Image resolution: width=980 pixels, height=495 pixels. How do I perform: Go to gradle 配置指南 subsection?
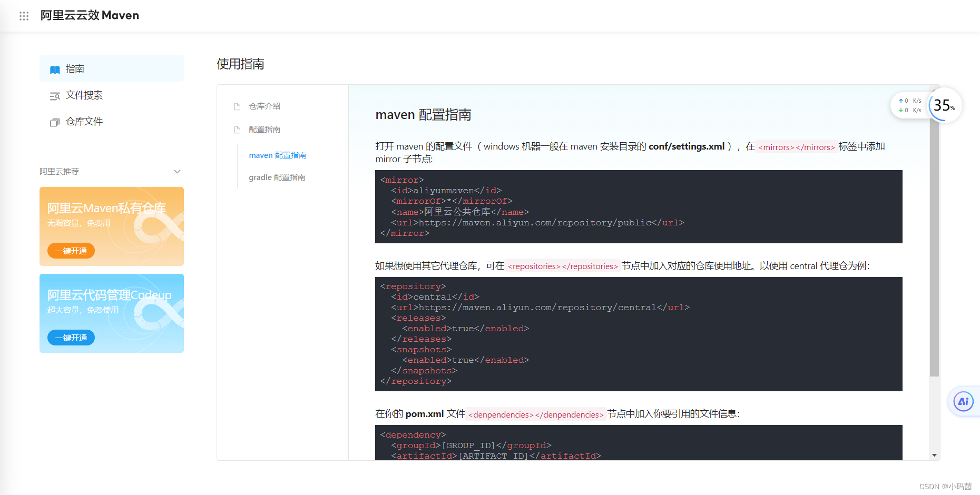(277, 177)
